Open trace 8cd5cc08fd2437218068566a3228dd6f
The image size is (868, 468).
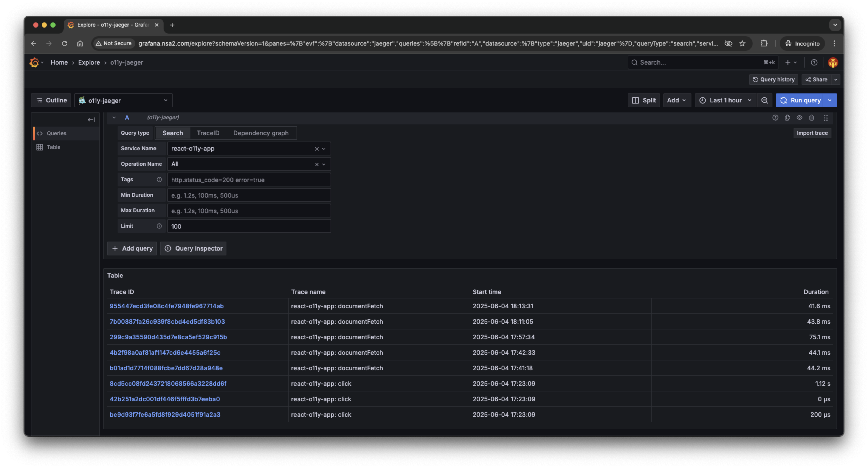(x=168, y=383)
